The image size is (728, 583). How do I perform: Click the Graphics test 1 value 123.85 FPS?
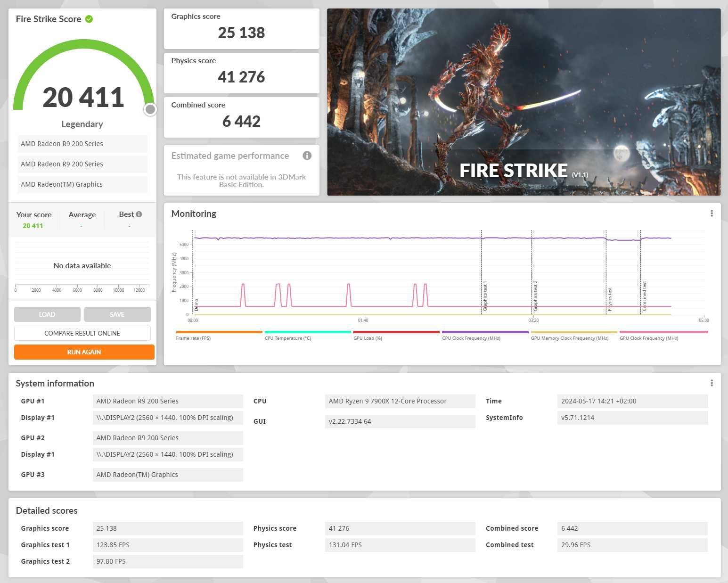coord(168,545)
